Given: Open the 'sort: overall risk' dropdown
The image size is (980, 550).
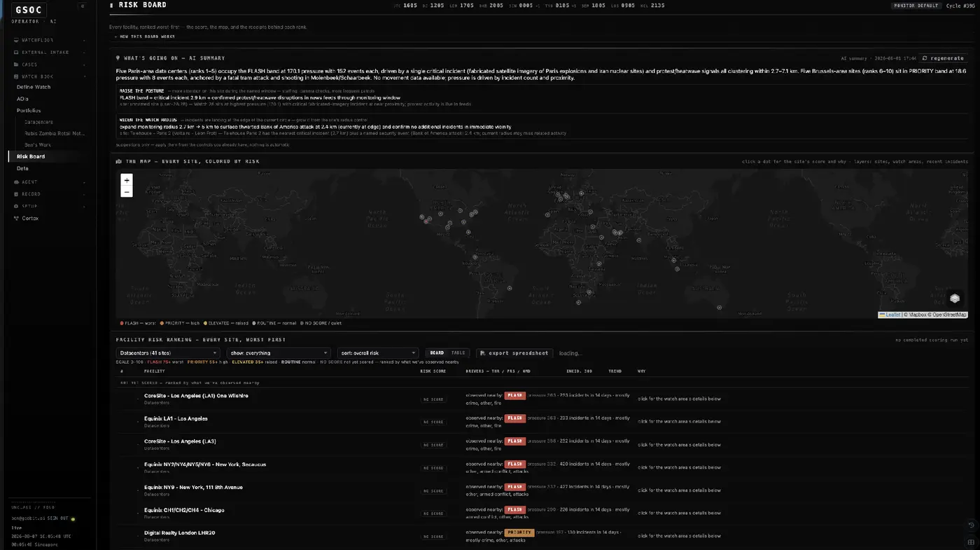Looking at the screenshot, I should point(377,353).
